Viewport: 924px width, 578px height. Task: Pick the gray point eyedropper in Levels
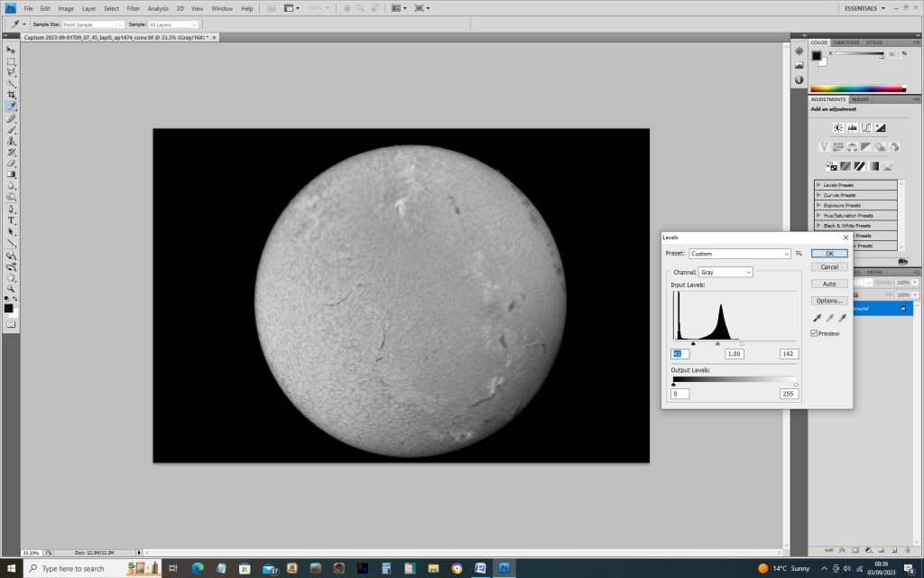[830, 318]
